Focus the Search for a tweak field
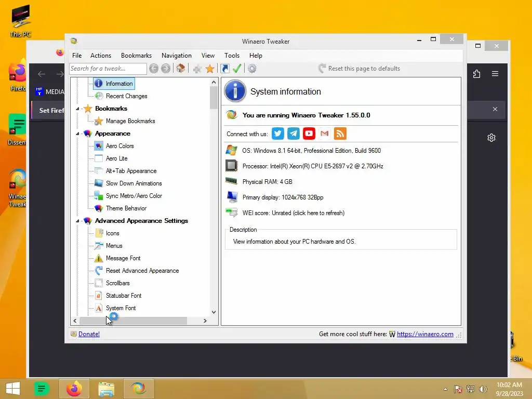 [x=108, y=69]
